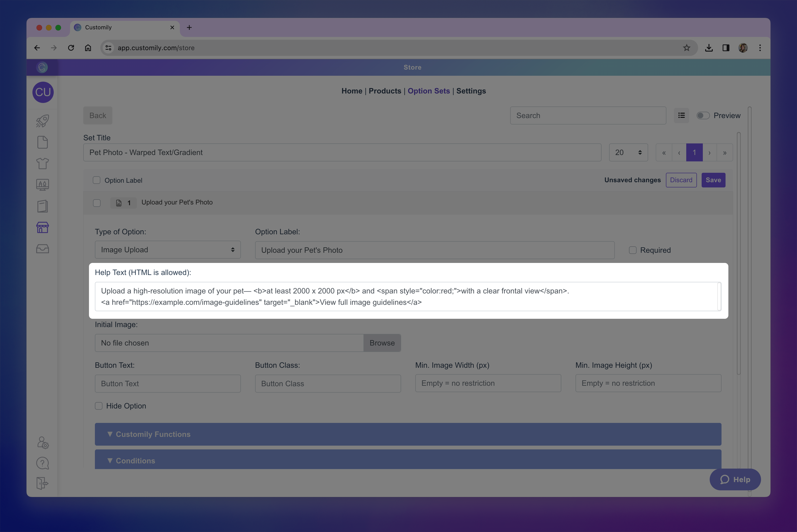Click the Save button
Screen dimensions: 797x532
tap(713, 180)
